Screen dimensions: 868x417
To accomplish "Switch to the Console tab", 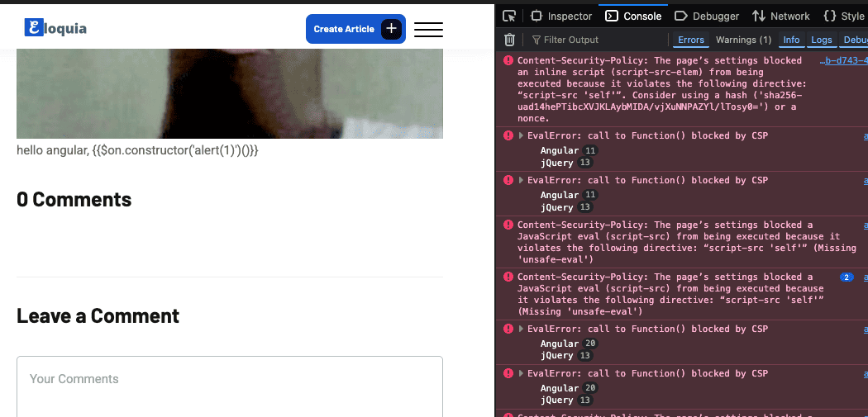I will tap(633, 16).
